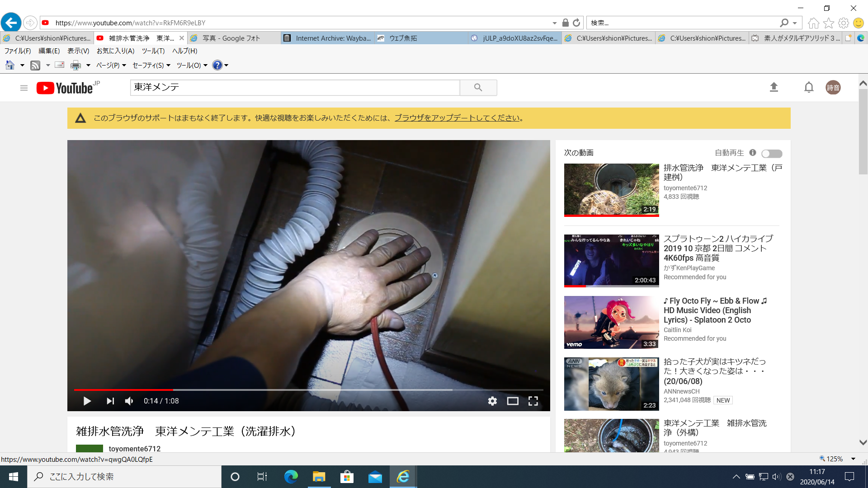Seek on the video progress bar
The image size is (868, 488).
[307, 389]
